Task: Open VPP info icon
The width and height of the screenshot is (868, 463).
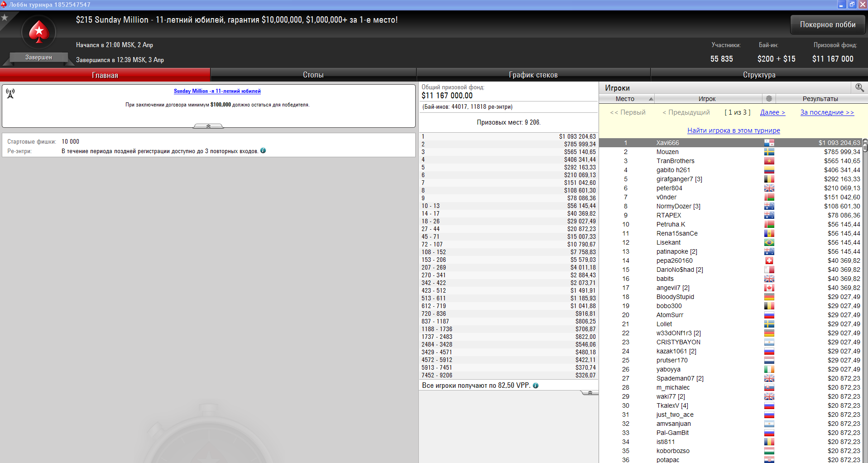Action: pyautogui.click(x=536, y=386)
